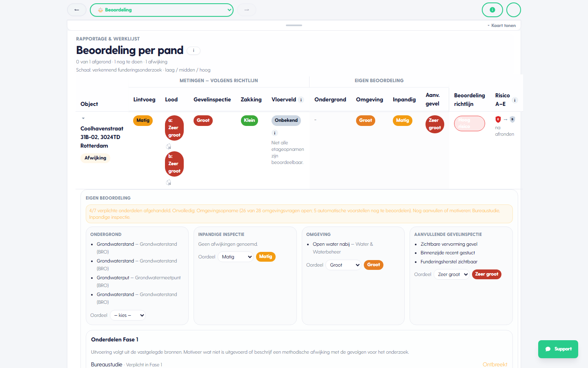This screenshot has height=368, width=588.
Task: Click the Groot badge in Omgeving column
Action: pos(365,121)
